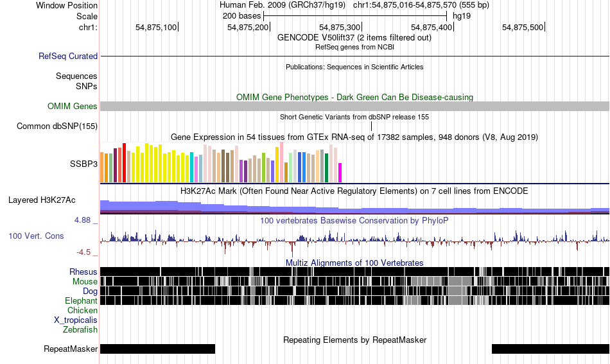Click the Basewise Conservation by PhyloP title
Screen dimensions: 610x364
(354, 220)
